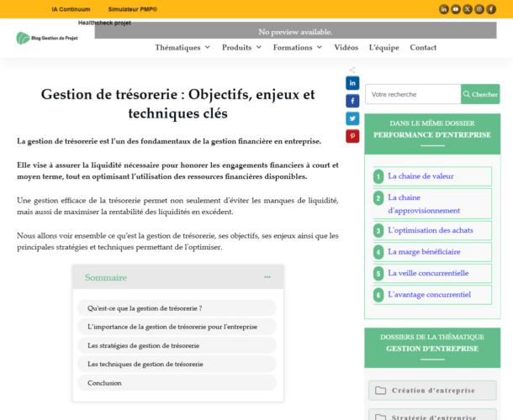Share article on LinkedIn side button
The width and height of the screenshot is (513, 420).
pos(352,83)
